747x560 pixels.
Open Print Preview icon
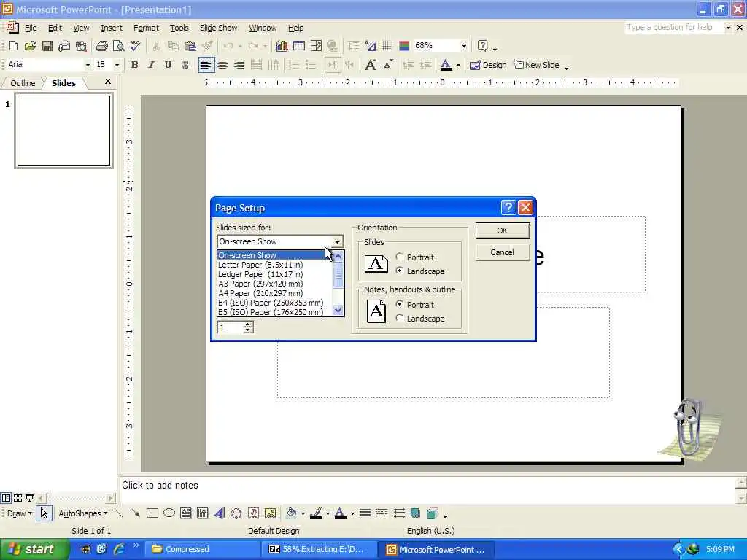pos(118,46)
